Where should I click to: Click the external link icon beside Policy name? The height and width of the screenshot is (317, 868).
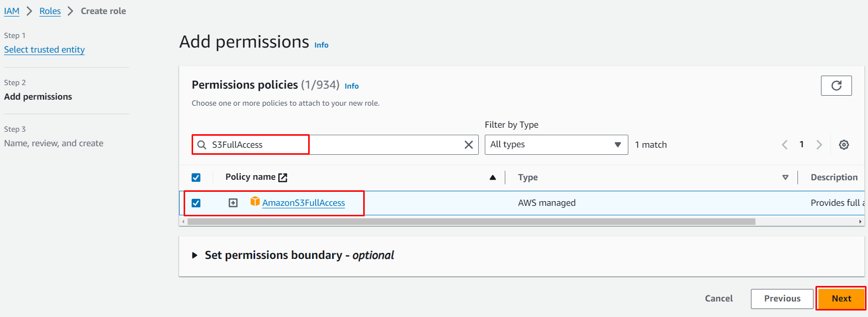tap(283, 177)
